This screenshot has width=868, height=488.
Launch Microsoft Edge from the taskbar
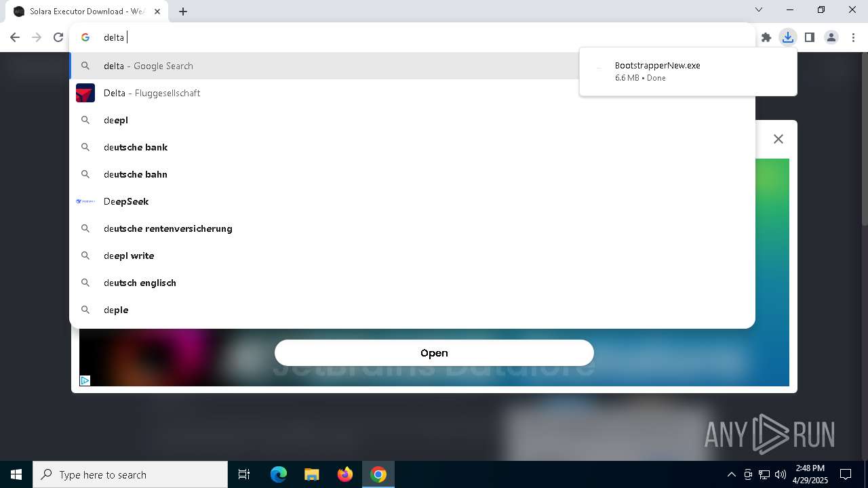click(x=279, y=474)
